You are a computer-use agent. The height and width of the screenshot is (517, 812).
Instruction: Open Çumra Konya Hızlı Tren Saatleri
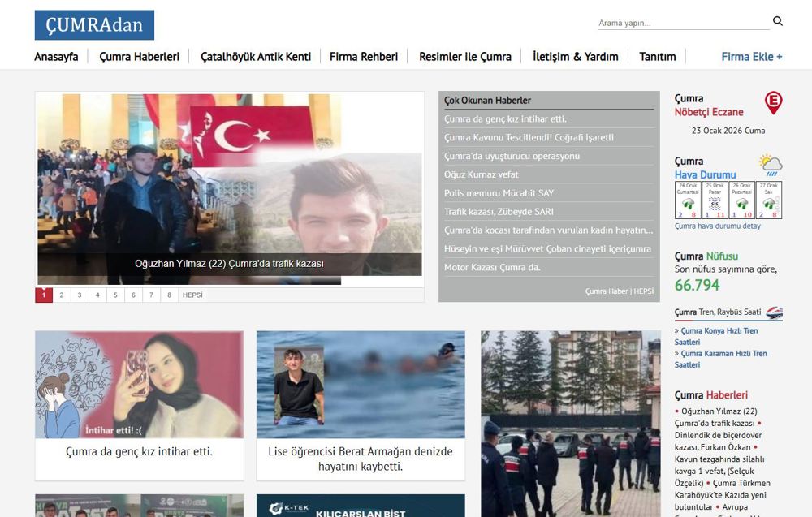tap(719, 336)
